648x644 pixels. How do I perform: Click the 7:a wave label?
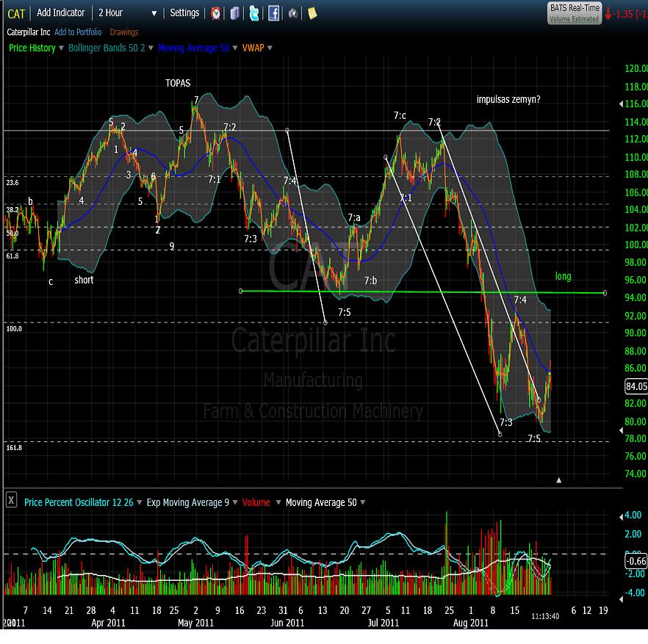354,217
